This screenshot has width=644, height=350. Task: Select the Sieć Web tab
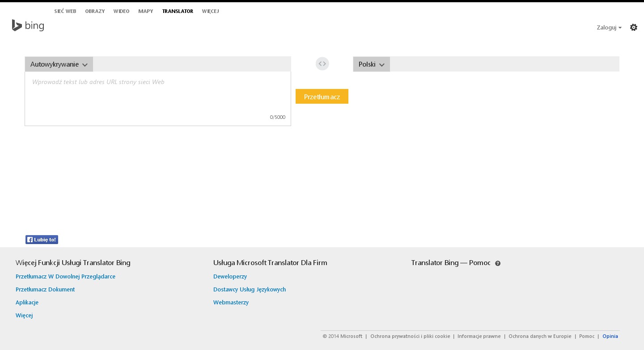click(x=65, y=11)
